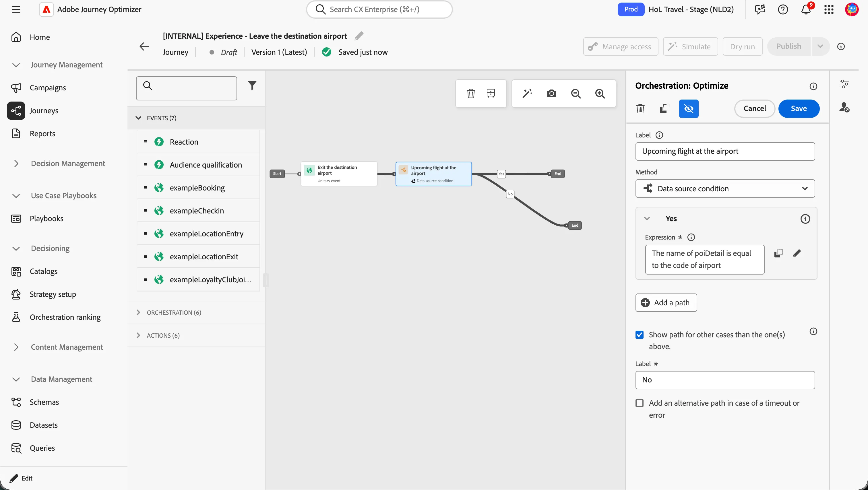Take a canvas screenshot with camera icon
Screen dimensions: 868x490
[x=551, y=93]
